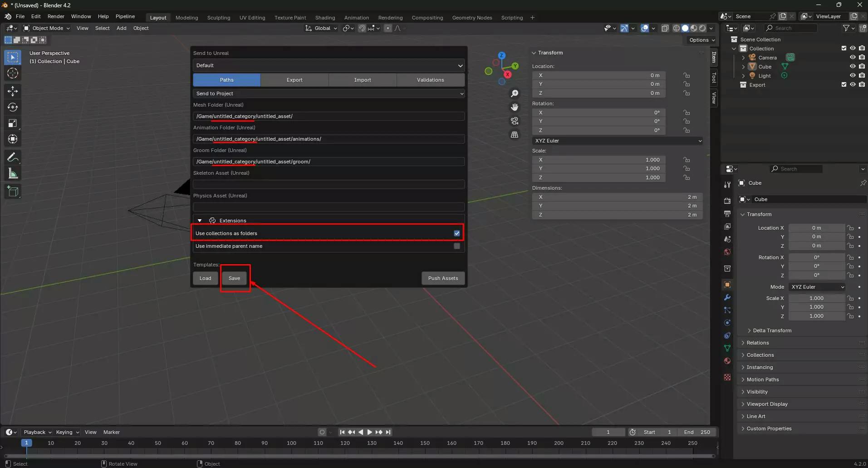This screenshot has width=868, height=468.
Task: Open the Texture properties tab icon
Action: point(727,377)
